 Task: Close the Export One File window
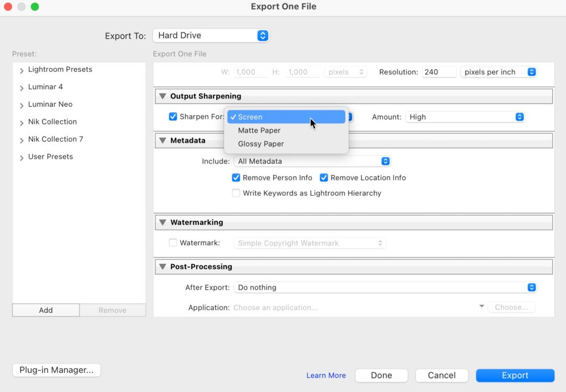pyautogui.click(x=8, y=7)
